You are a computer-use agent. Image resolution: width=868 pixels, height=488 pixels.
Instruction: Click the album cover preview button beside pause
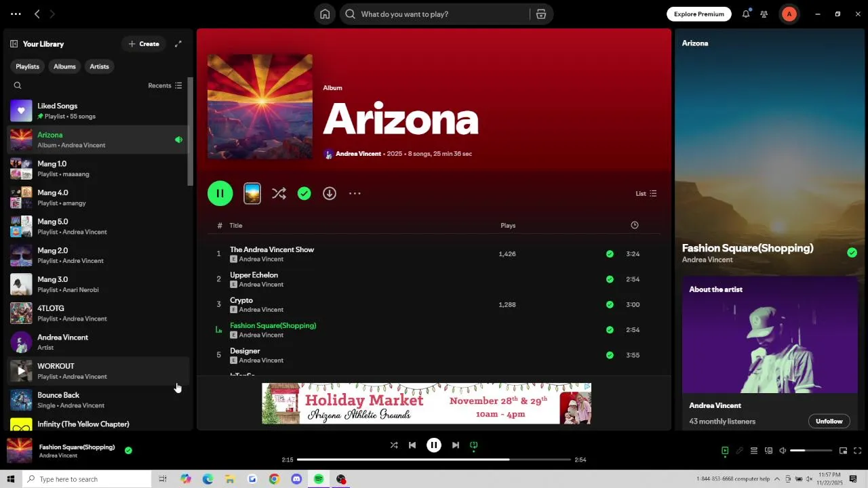(252, 194)
